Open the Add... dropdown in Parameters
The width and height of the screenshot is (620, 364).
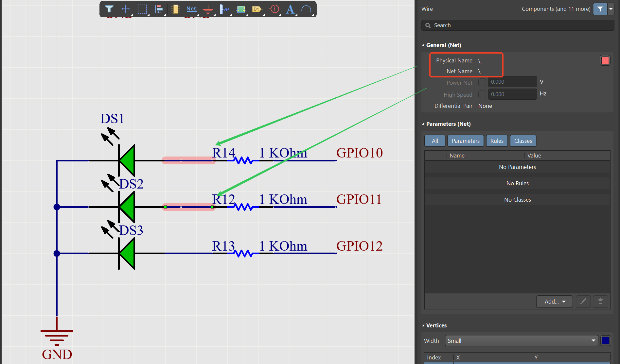pyautogui.click(x=554, y=302)
